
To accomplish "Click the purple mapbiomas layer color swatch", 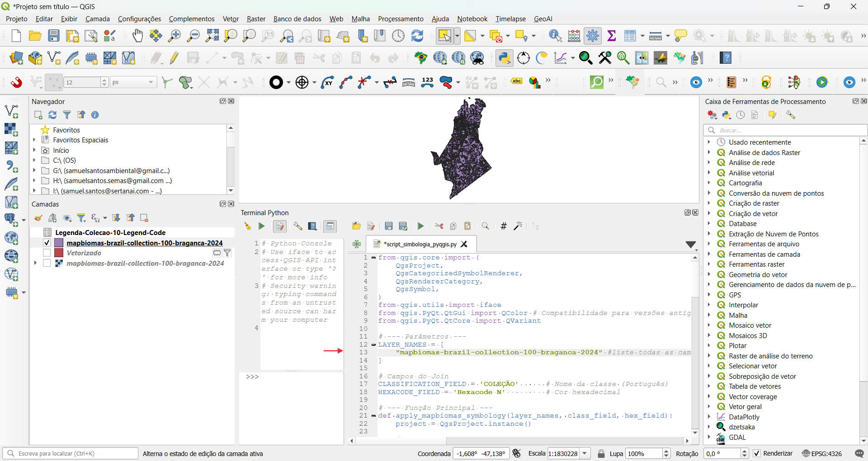I will (59, 243).
